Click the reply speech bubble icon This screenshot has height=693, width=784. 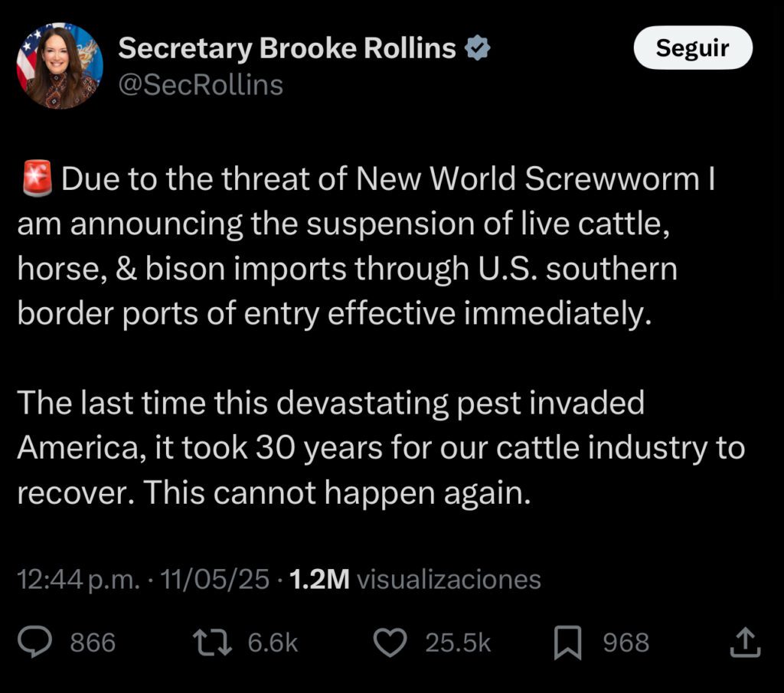click(x=34, y=642)
